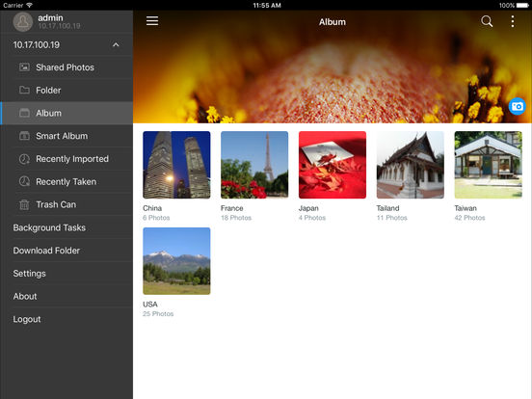Open Recently Taken in sidebar
The height and width of the screenshot is (399, 532).
pos(66,181)
